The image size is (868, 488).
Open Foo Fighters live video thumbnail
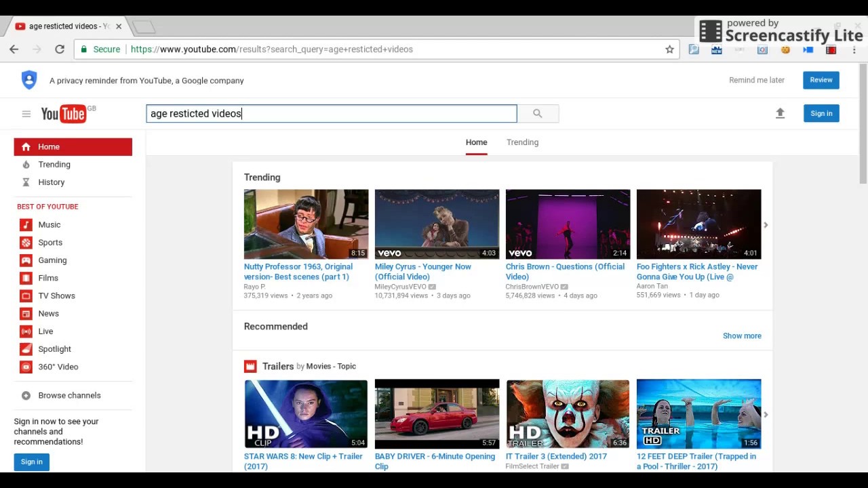click(698, 224)
